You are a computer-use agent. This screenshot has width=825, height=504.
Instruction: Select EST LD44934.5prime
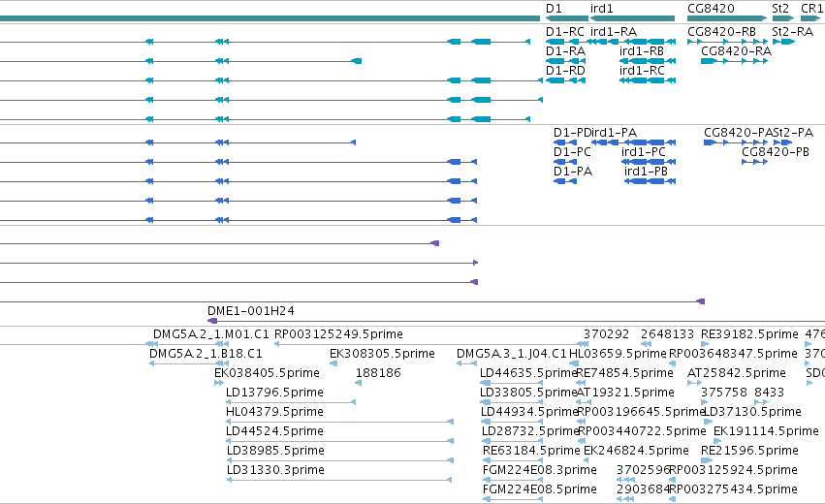coord(530,412)
